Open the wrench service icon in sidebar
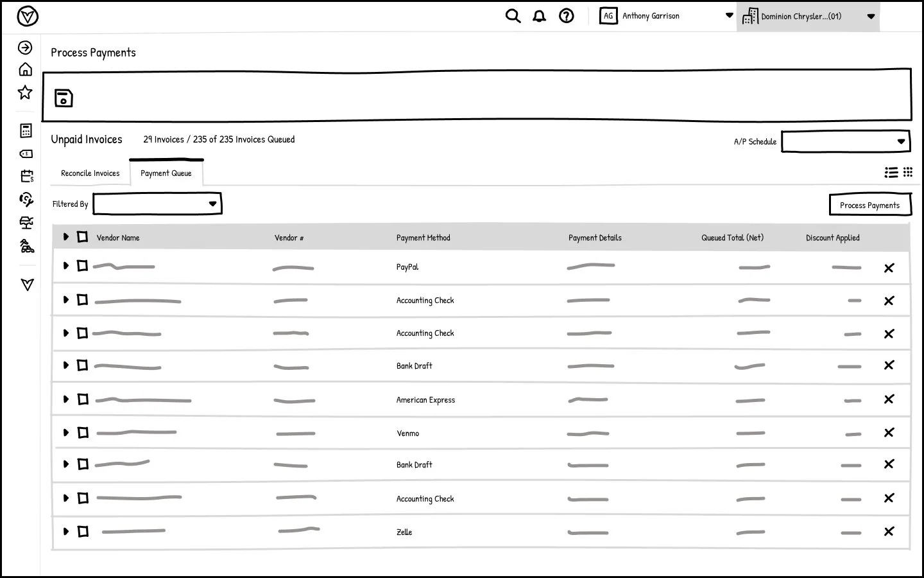Viewport: 924px width, 578px height. [x=26, y=200]
